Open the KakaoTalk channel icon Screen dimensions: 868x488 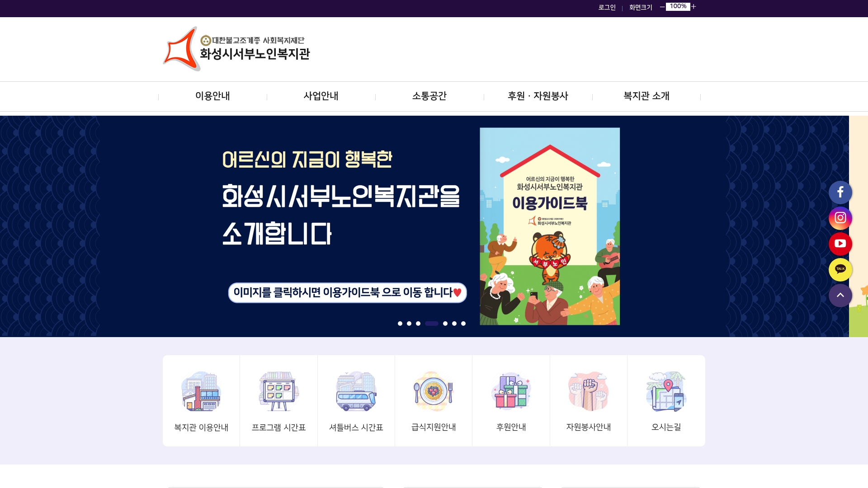(840, 270)
